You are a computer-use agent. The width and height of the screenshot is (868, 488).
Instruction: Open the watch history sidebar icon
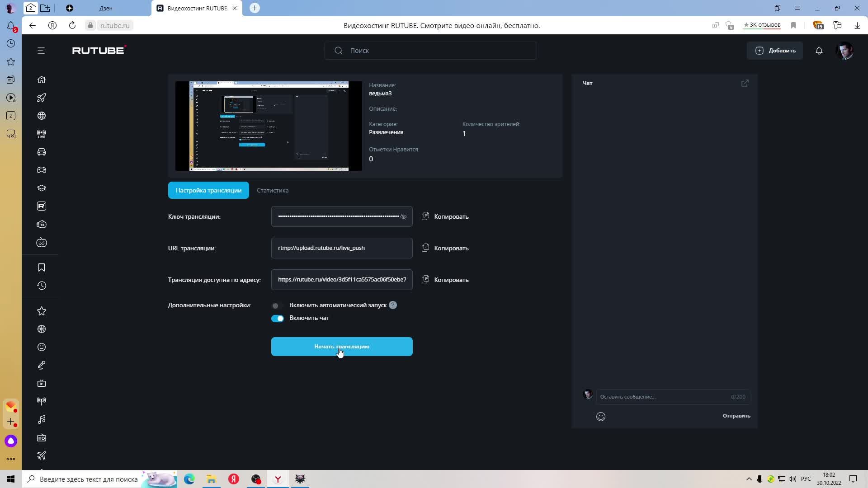pos(42,286)
